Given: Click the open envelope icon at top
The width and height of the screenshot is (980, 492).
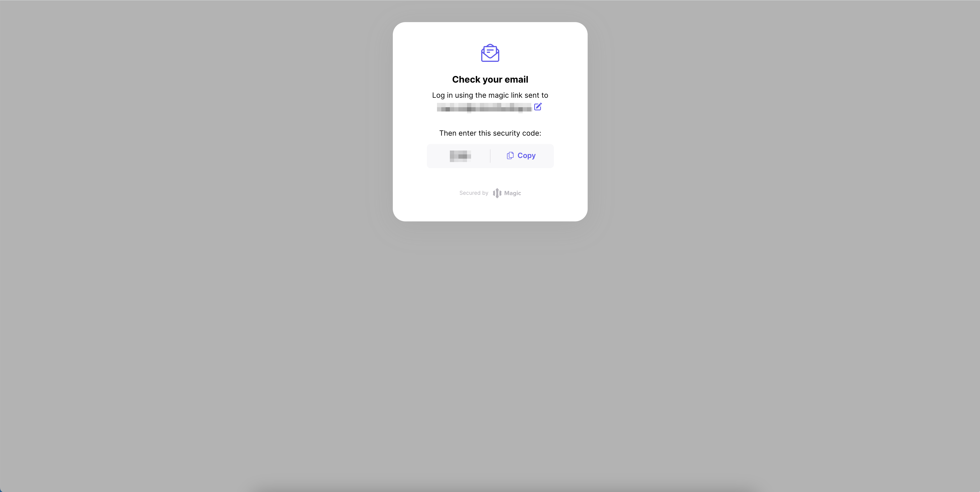Looking at the screenshot, I should [490, 53].
